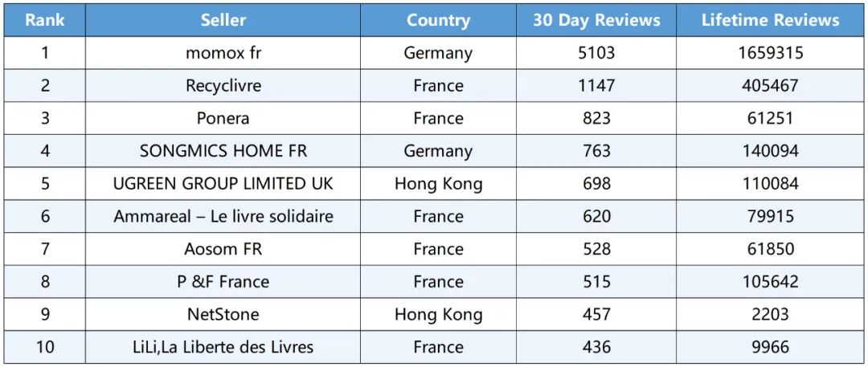This screenshot has width=868, height=367.
Task: Select the P &F France cell
Action: pos(223,282)
